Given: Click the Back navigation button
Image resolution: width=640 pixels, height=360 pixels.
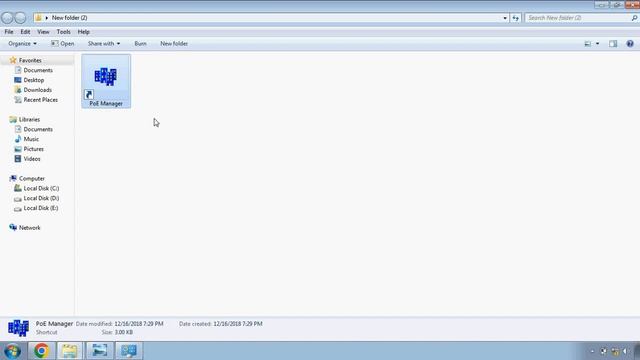Looking at the screenshot, I should [7, 18].
